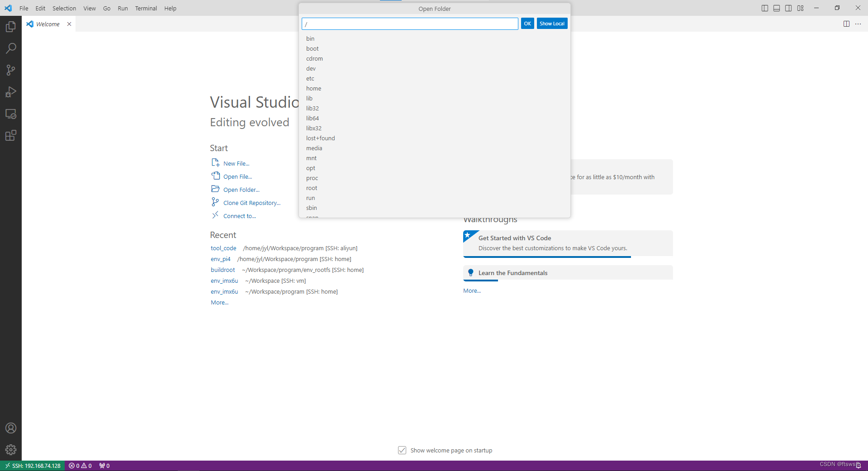
Task: Select the media folder in list
Action: 435,148
